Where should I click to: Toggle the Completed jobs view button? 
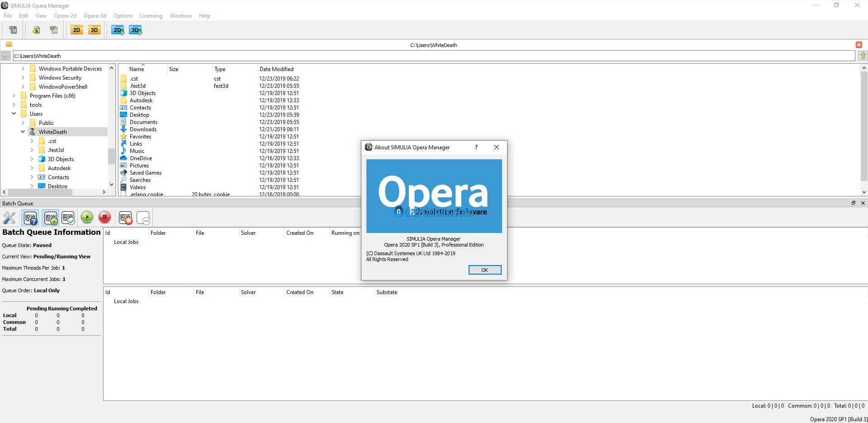coord(68,218)
